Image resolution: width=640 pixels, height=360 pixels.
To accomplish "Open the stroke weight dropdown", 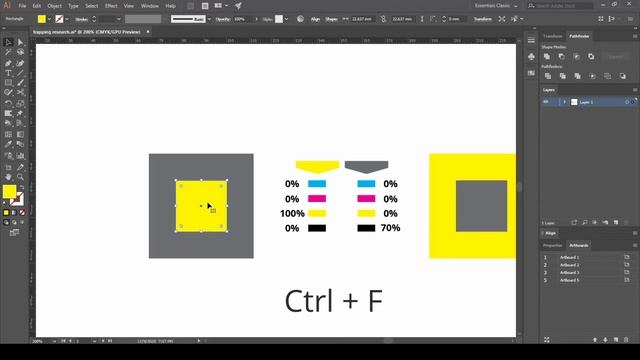I will click(118, 19).
